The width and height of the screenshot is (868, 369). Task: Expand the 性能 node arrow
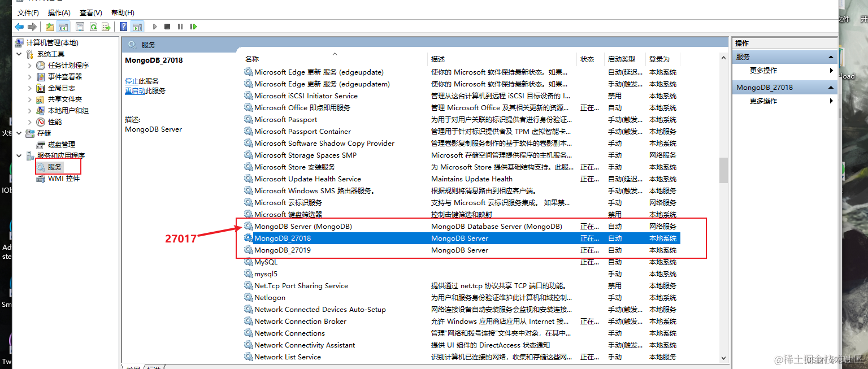pyautogui.click(x=30, y=122)
